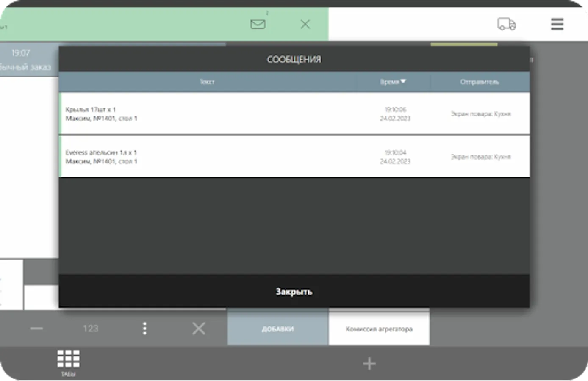Decrease quantity with the minus icon
The height and width of the screenshot is (381, 588).
(36, 329)
